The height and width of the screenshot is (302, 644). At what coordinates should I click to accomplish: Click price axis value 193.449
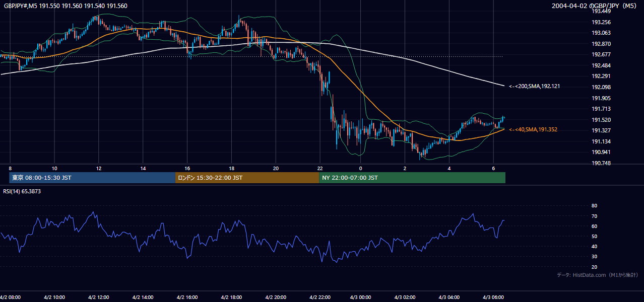(601, 11)
